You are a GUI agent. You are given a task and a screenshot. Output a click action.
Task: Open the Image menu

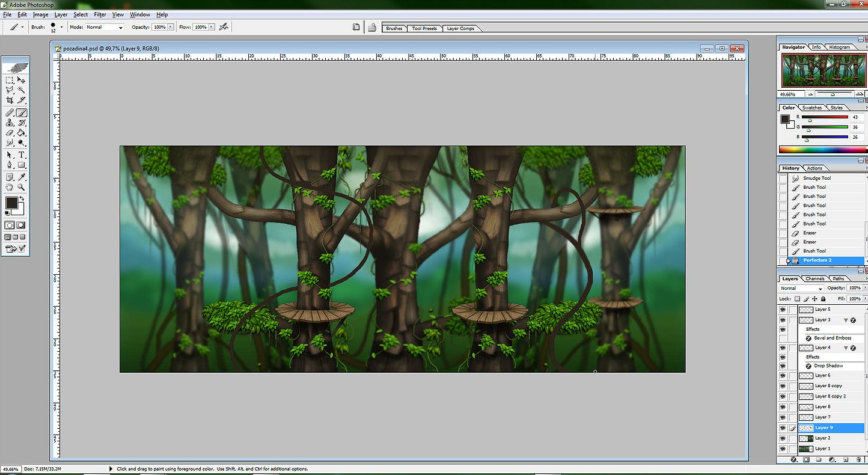click(x=40, y=14)
